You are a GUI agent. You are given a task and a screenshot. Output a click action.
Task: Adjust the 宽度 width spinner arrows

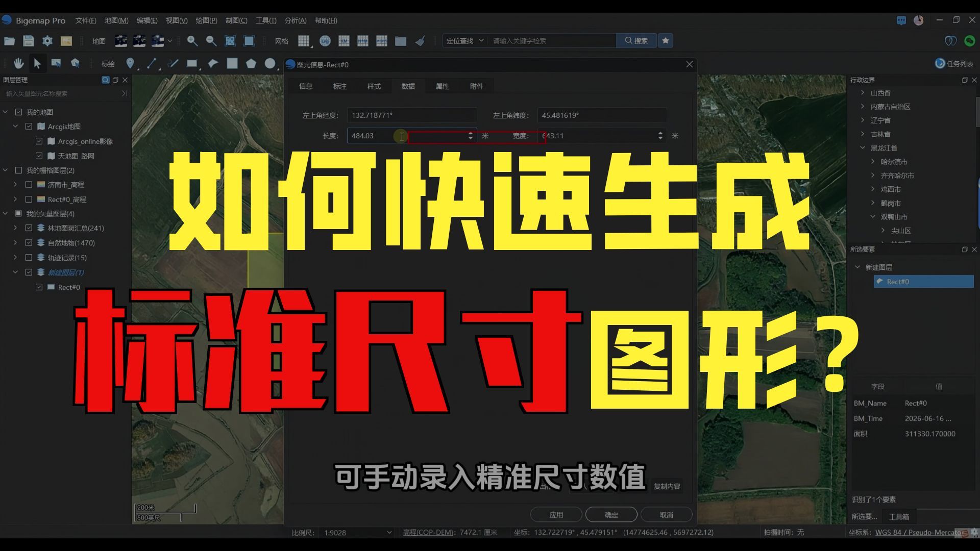click(x=660, y=136)
